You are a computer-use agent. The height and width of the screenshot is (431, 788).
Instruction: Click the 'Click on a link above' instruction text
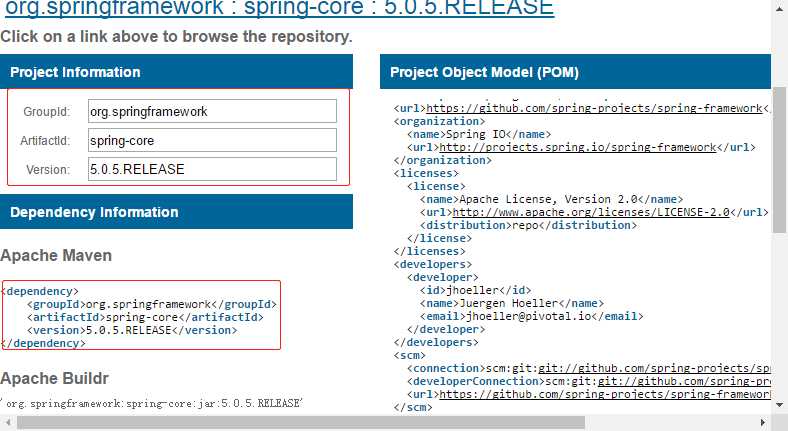(x=176, y=37)
